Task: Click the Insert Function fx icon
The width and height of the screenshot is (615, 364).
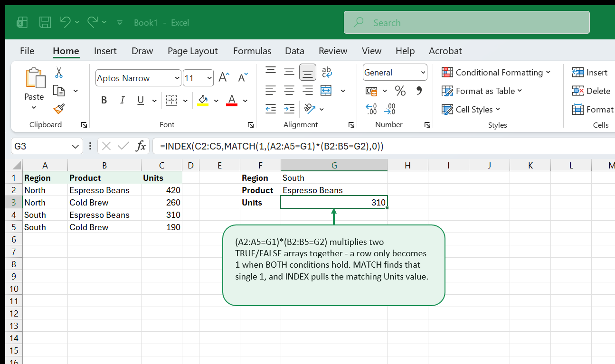Action: click(141, 146)
